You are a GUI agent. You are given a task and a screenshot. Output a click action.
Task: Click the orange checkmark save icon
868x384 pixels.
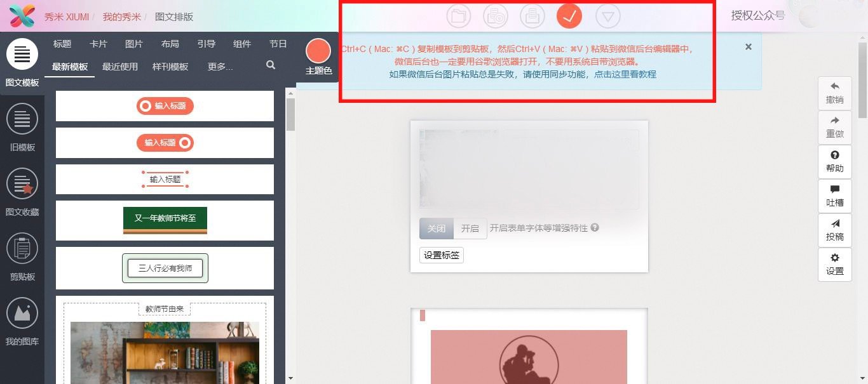pyautogui.click(x=569, y=16)
